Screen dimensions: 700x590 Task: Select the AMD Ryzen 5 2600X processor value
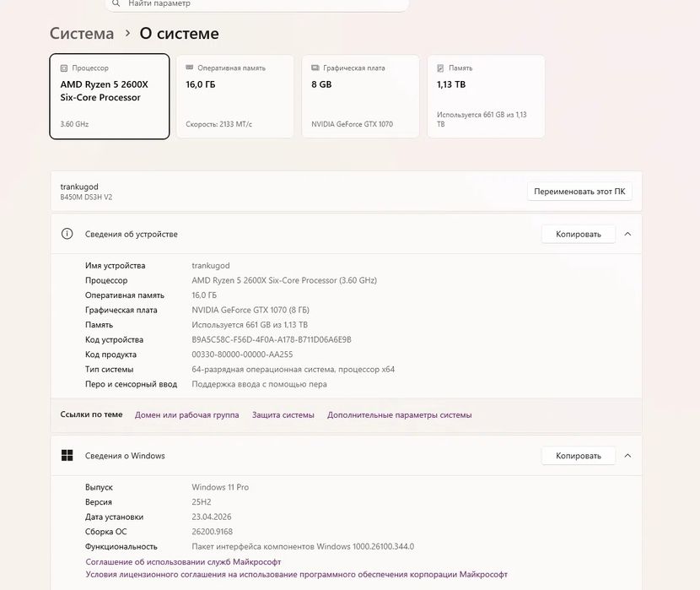pos(284,280)
